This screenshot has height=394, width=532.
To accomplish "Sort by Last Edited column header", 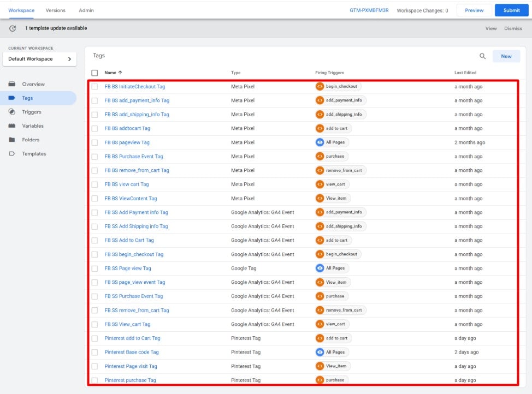I will tap(465, 73).
